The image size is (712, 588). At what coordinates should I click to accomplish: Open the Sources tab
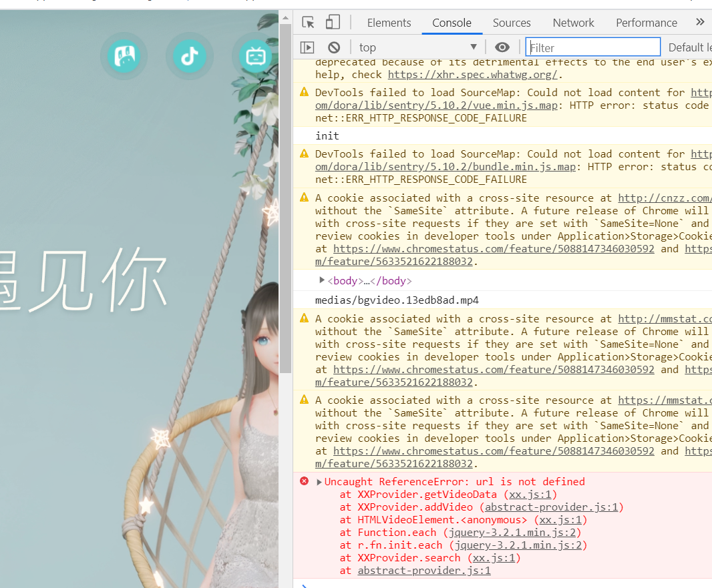pyautogui.click(x=512, y=23)
